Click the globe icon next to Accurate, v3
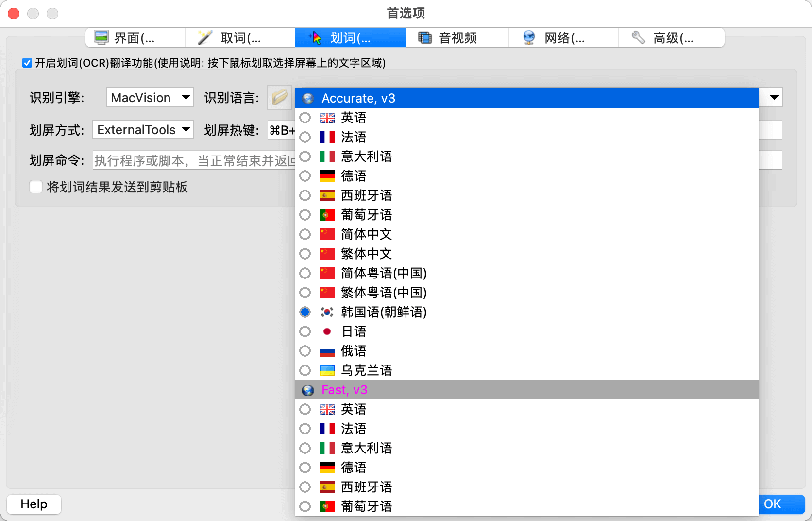 (x=307, y=98)
